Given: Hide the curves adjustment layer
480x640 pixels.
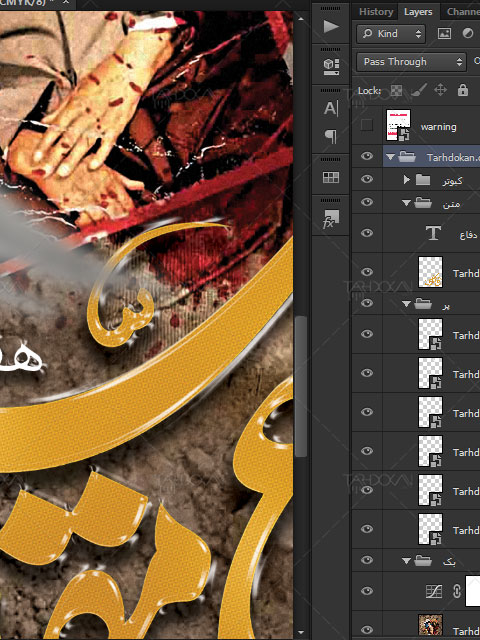Looking at the screenshot, I should pos(367,591).
